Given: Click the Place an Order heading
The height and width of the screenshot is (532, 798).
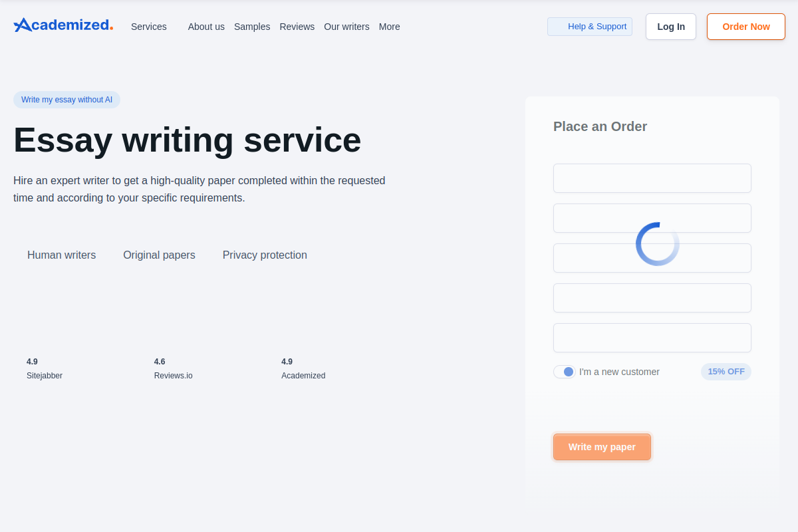Looking at the screenshot, I should 600,126.
